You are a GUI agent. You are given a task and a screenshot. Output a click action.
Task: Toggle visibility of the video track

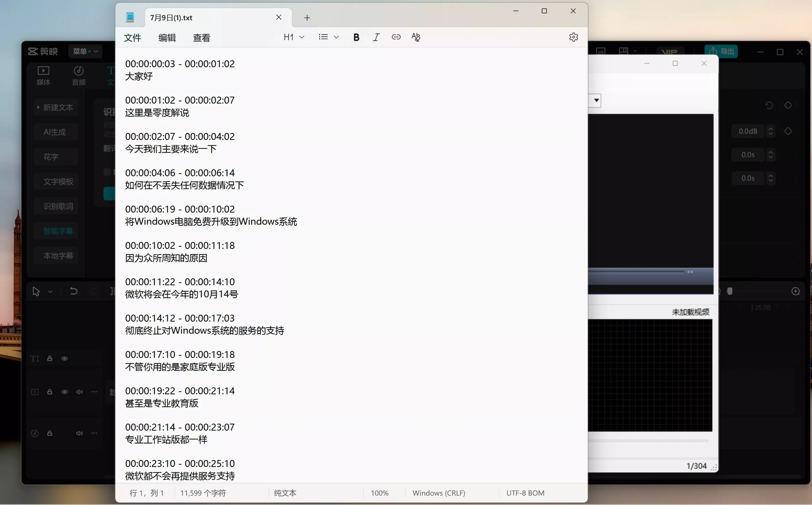(64, 392)
